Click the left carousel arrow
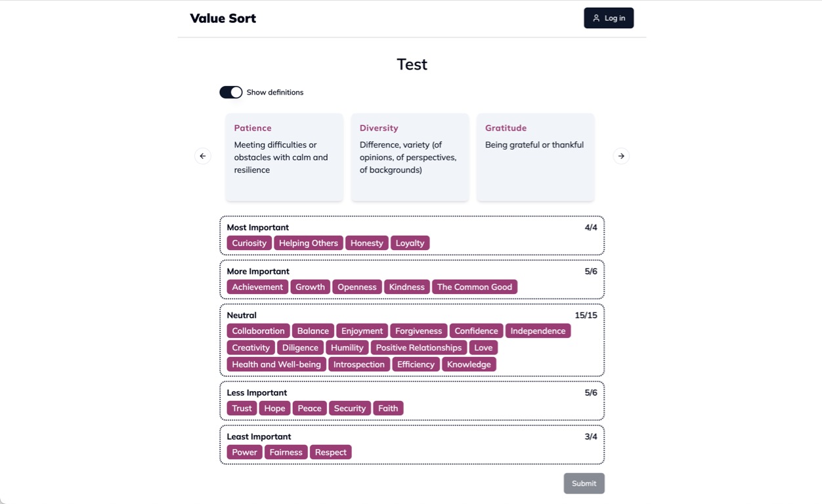Image resolution: width=822 pixels, height=504 pixels. pyautogui.click(x=202, y=156)
